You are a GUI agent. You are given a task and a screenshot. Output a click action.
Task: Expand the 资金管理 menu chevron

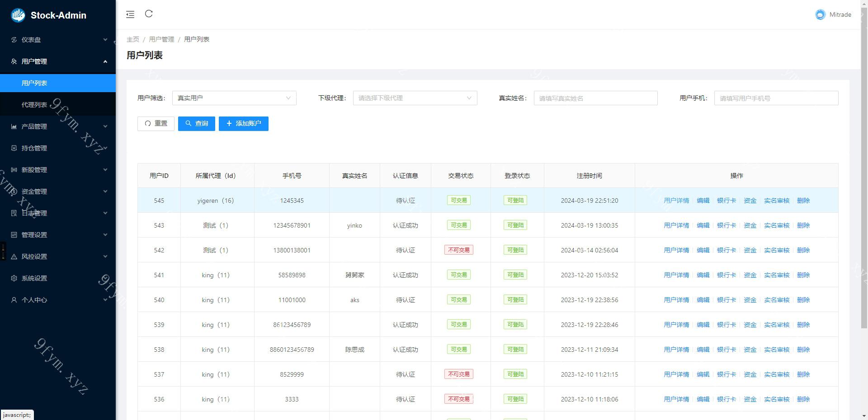105,191
